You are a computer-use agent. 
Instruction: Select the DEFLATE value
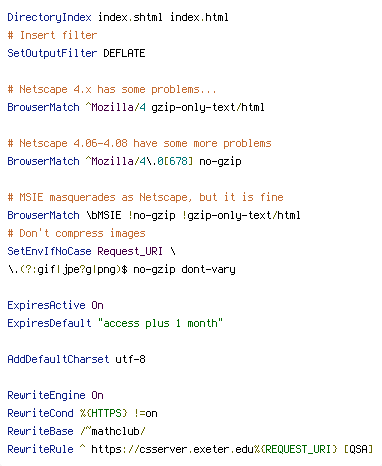(124, 53)
